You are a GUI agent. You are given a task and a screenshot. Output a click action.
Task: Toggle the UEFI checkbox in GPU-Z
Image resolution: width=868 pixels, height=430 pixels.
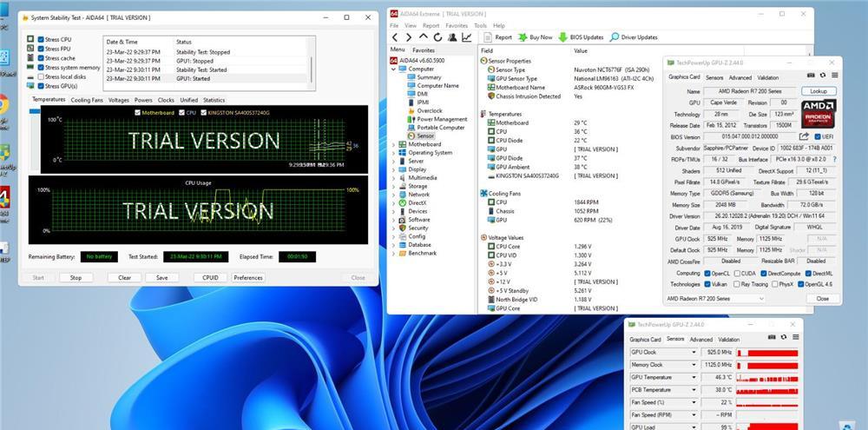click(818, 136)
